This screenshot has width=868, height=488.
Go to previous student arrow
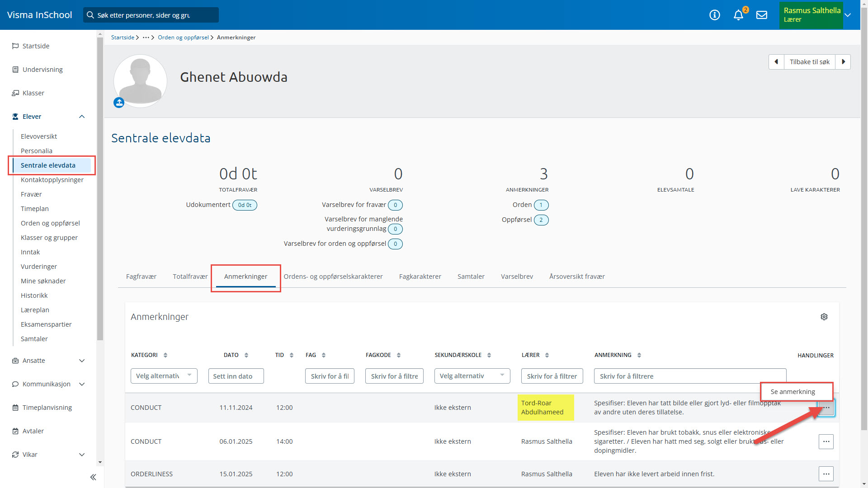pyautogui.click(x=776, y=62)
